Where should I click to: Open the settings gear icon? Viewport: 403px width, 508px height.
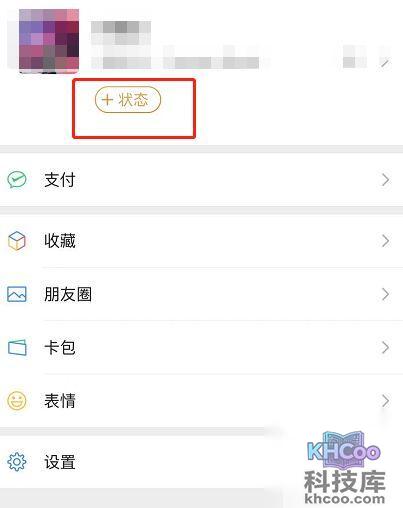17,462
